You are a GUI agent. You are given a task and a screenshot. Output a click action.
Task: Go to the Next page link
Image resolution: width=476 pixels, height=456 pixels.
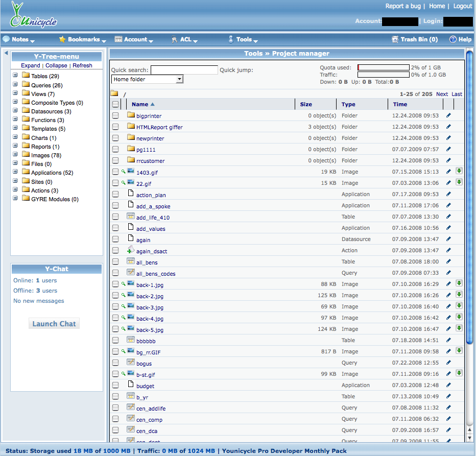click(x=442, y=94)
